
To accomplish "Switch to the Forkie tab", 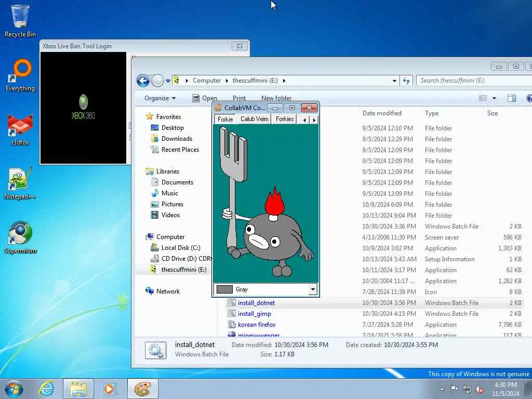I will [x=225, y=119].
